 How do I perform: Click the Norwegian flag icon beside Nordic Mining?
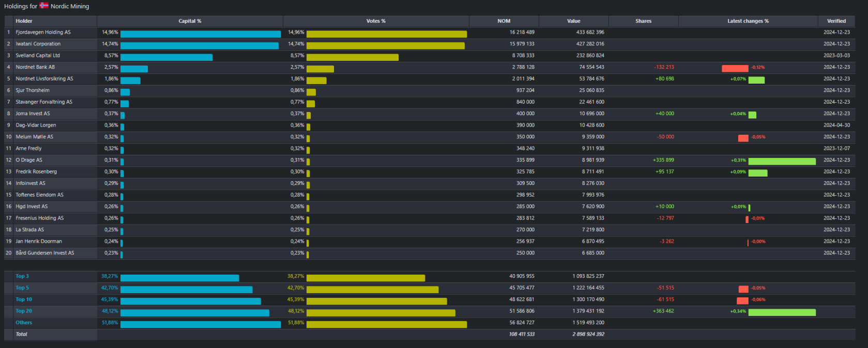pyautogui.click(x=44, y=6)
